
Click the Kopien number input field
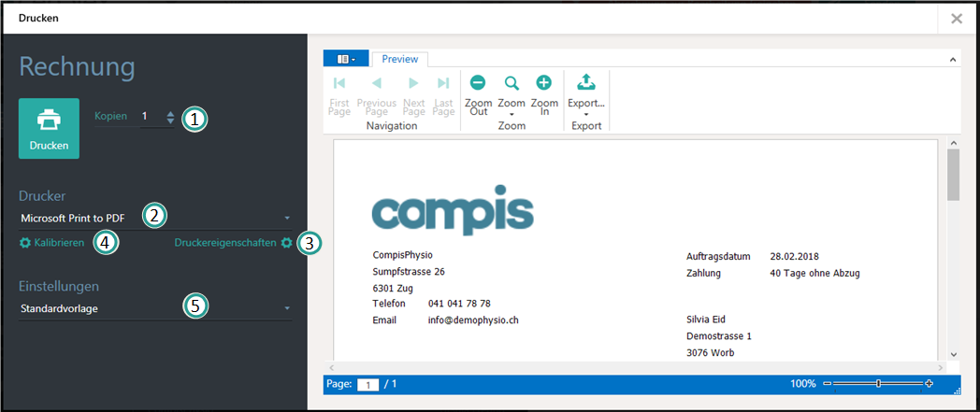pos(151,116)
